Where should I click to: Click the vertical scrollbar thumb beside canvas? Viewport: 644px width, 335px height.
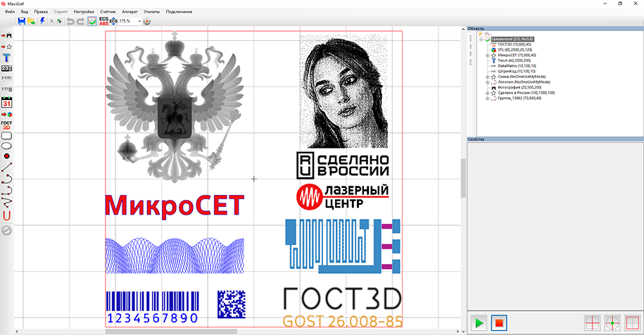point(463,179)
